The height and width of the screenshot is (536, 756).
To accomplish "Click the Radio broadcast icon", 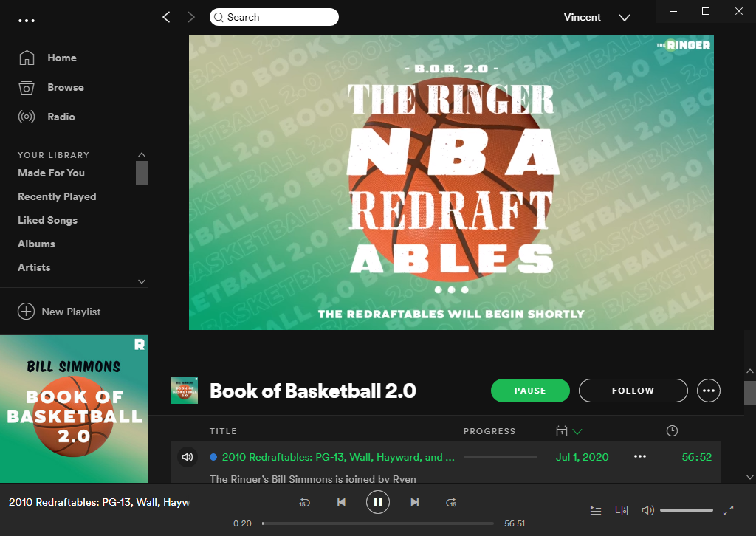I will [x=27, y=117].
